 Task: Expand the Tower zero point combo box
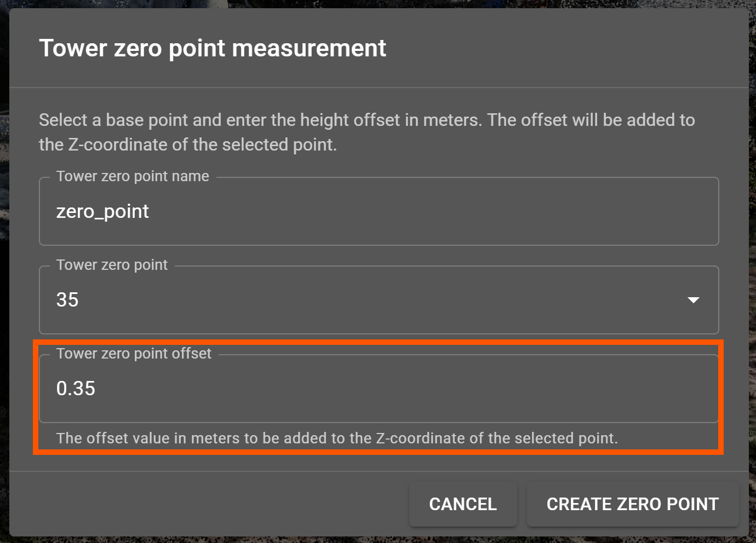(x=379, y=300)
